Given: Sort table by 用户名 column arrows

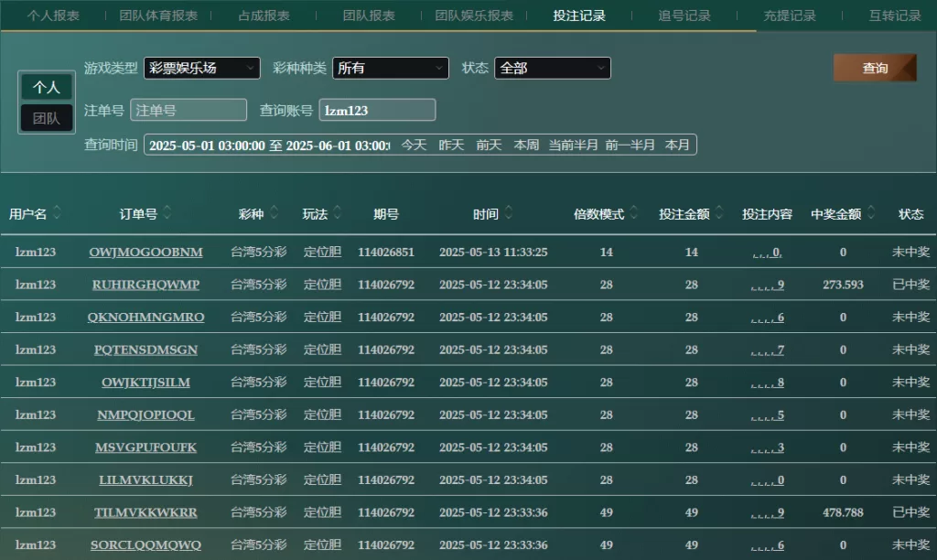Looking at the screenshot, I should click(x=58, y=212).
